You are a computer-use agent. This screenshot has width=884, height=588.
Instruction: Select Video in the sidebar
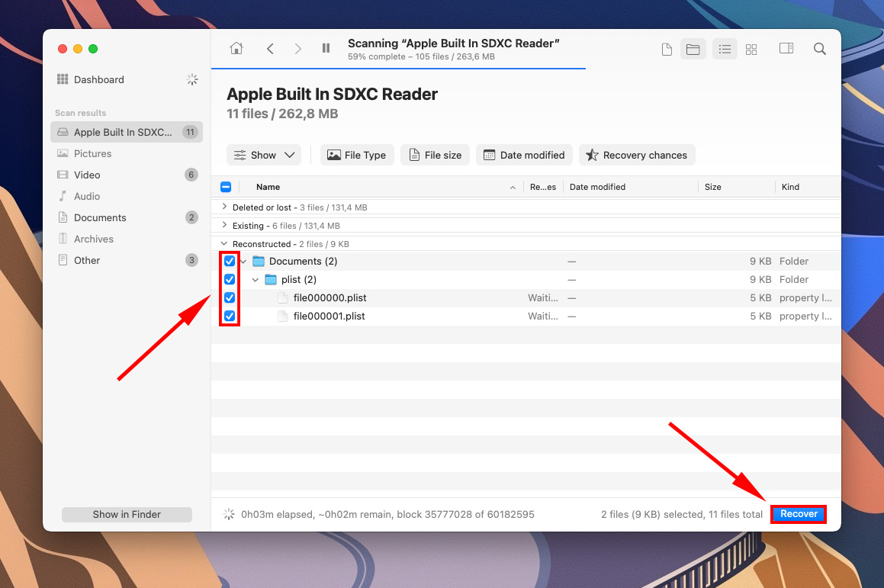[x=86, y=175]
